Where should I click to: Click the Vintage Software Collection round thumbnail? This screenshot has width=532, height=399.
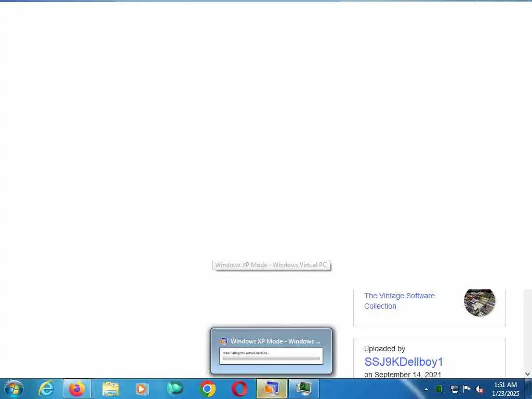pyautogui.click(x=480, y=301)
